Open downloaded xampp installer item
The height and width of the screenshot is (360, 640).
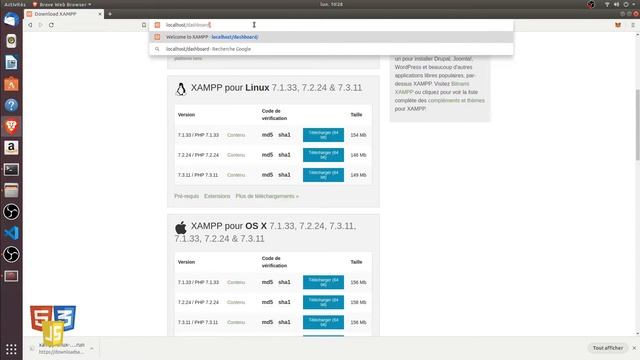(61, 349)
